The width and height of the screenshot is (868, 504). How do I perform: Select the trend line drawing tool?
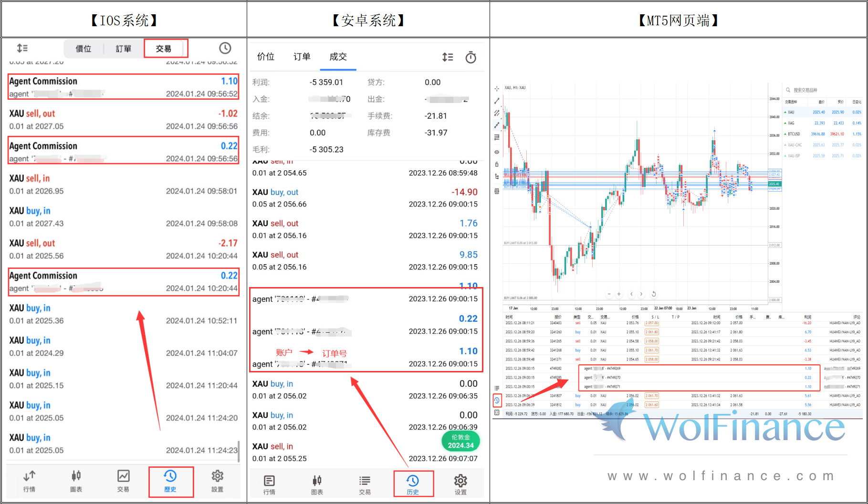[x=497, y=101]
